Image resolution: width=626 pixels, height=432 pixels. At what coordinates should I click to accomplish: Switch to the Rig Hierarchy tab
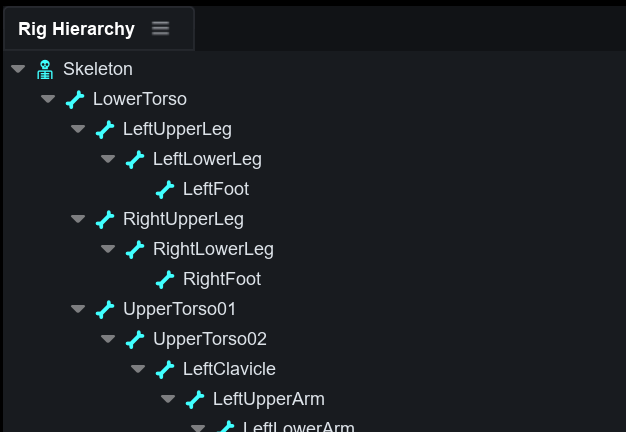click(x=76, y=29)
